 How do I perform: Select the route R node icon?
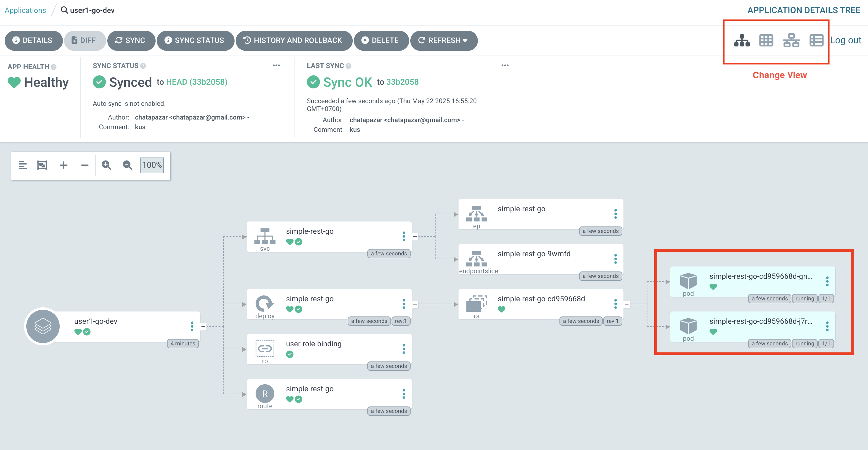[x=265, y=393]
